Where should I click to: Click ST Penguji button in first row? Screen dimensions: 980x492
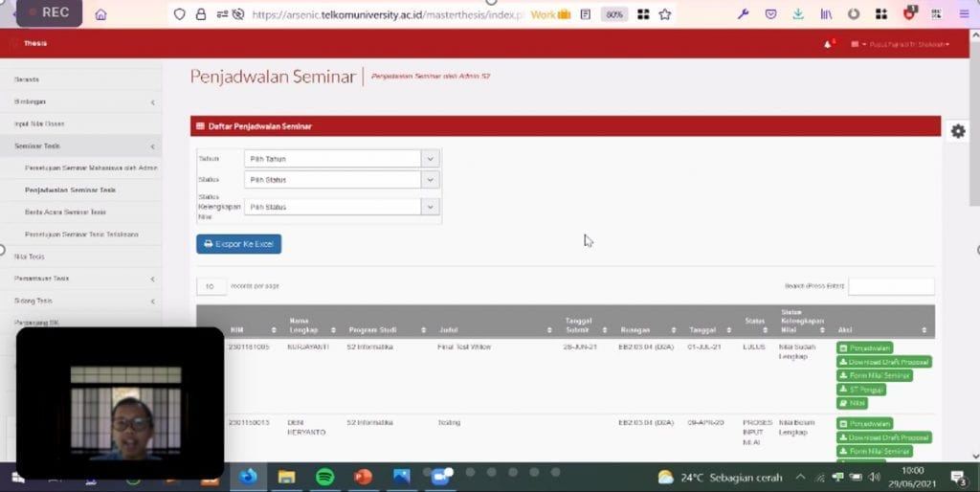[x=862, y=390]
